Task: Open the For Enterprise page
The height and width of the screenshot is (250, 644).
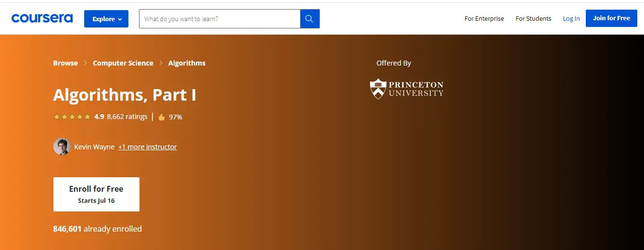Action: [x=484, y=19]
